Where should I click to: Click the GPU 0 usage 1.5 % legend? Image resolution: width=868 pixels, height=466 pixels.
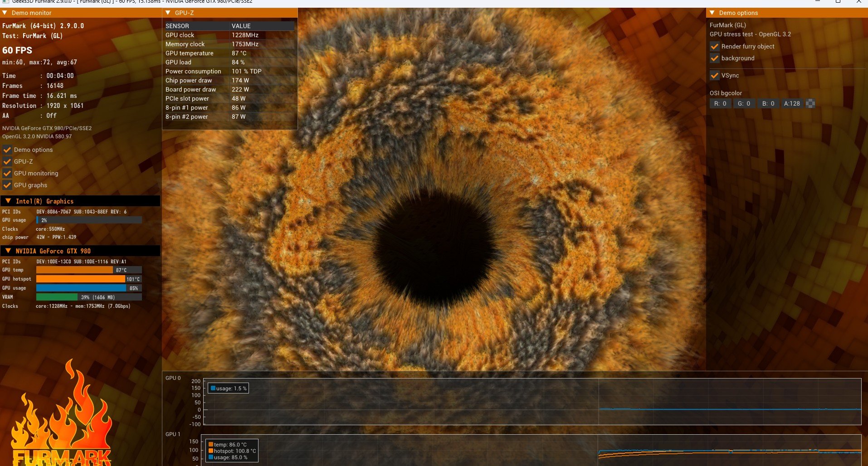(228, 388)
